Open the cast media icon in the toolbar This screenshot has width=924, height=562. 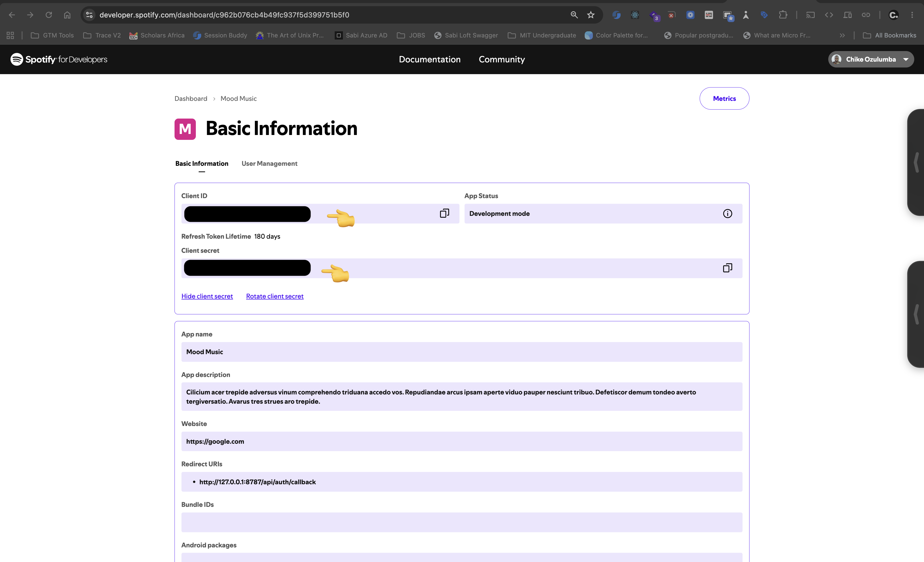click(x=810, y=15)
